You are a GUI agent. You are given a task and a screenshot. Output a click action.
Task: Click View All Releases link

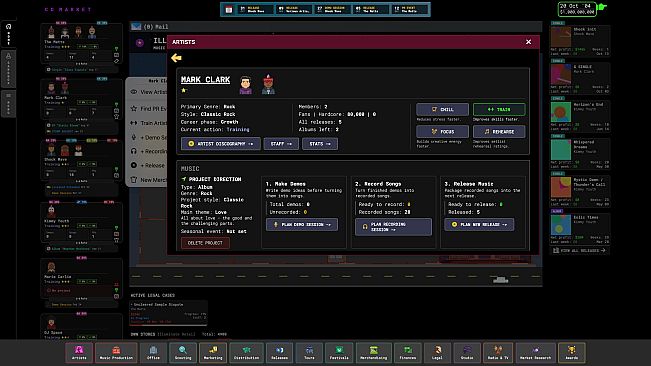coord(579,250)
